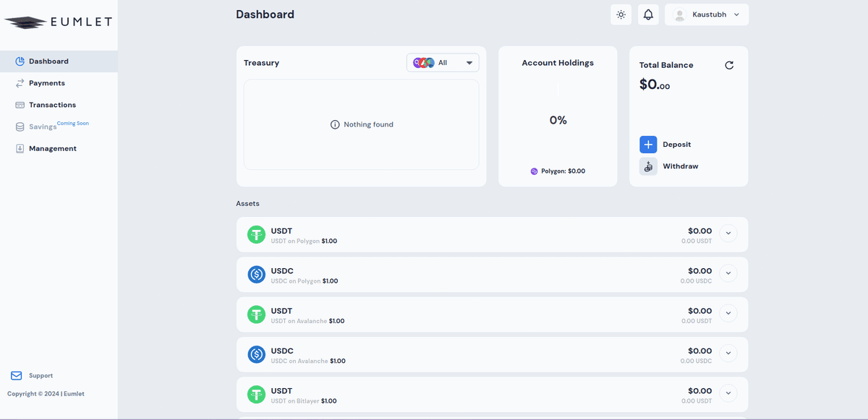Click the refresh icon beside Total Balance
This screenshot has height=420, width=868.
pos(729,65)
